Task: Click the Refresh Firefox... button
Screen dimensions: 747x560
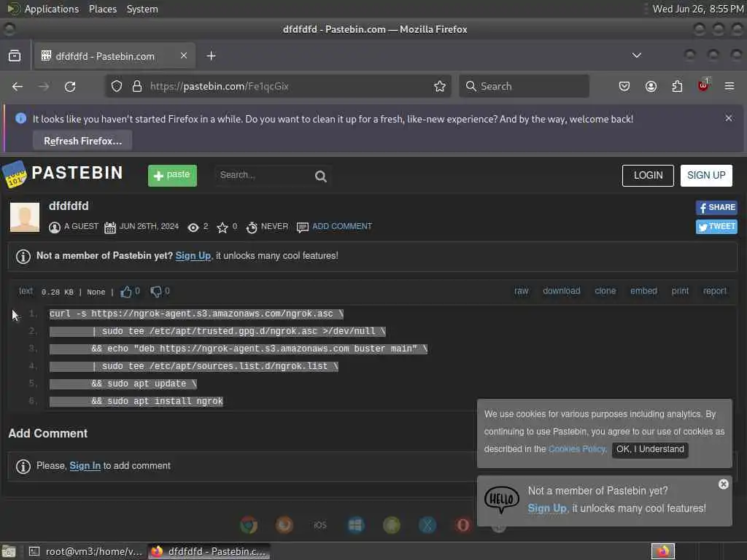Action: (x=82, y=141)
